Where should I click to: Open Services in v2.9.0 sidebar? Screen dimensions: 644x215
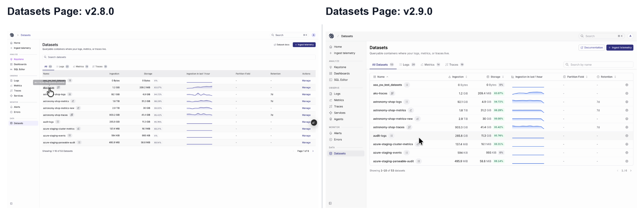tap(340, 113)
